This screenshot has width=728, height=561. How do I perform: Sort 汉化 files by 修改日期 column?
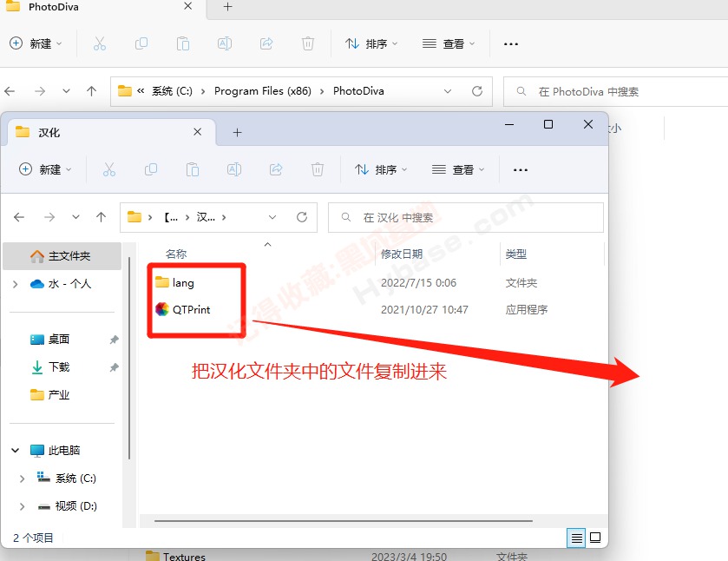click(402, 254)
